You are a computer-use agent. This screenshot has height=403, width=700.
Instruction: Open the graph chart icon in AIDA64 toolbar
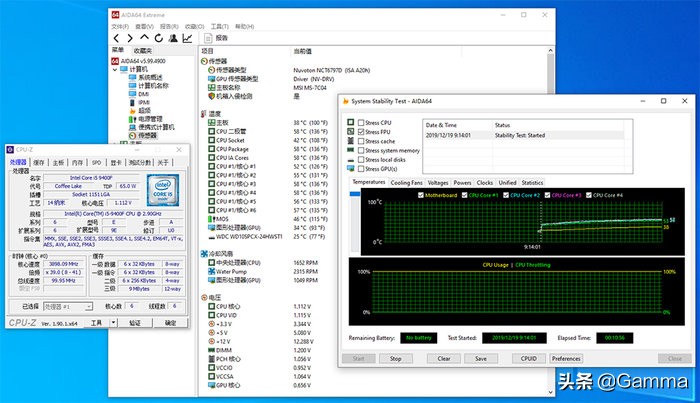click(186, 38)
